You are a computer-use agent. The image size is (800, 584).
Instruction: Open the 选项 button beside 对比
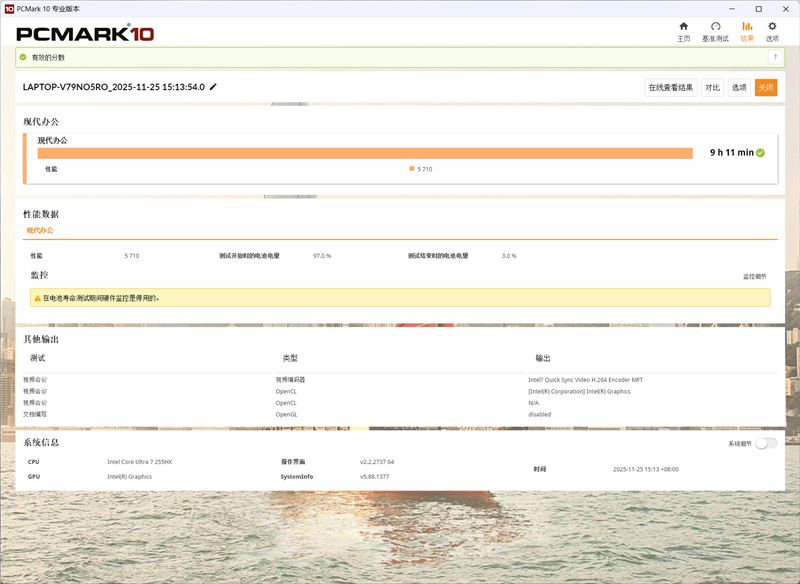click(738, 88)
